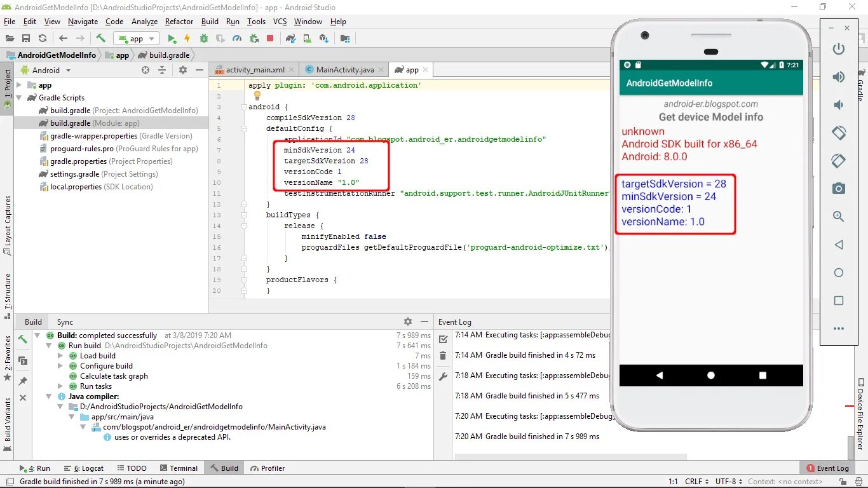Open the Terminal tool window button
The height and width of the screenshot is (488, 868).
[179, 468]
